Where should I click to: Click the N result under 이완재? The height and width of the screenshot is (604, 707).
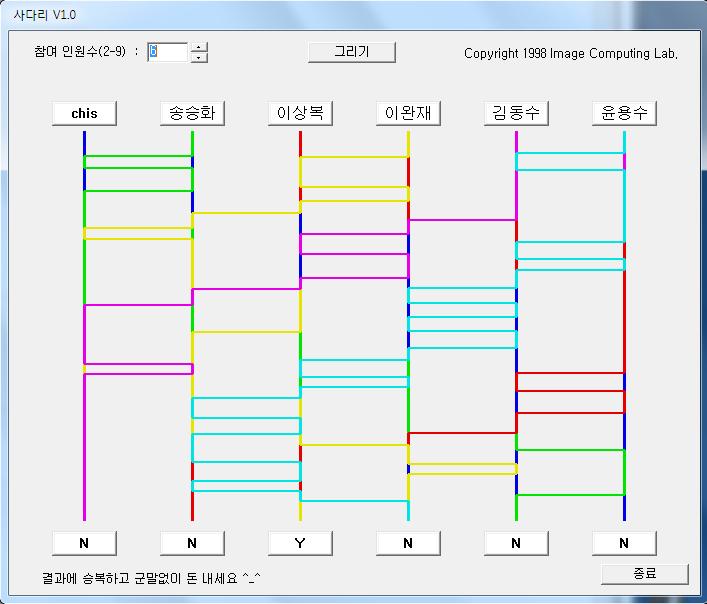(408, 543)
